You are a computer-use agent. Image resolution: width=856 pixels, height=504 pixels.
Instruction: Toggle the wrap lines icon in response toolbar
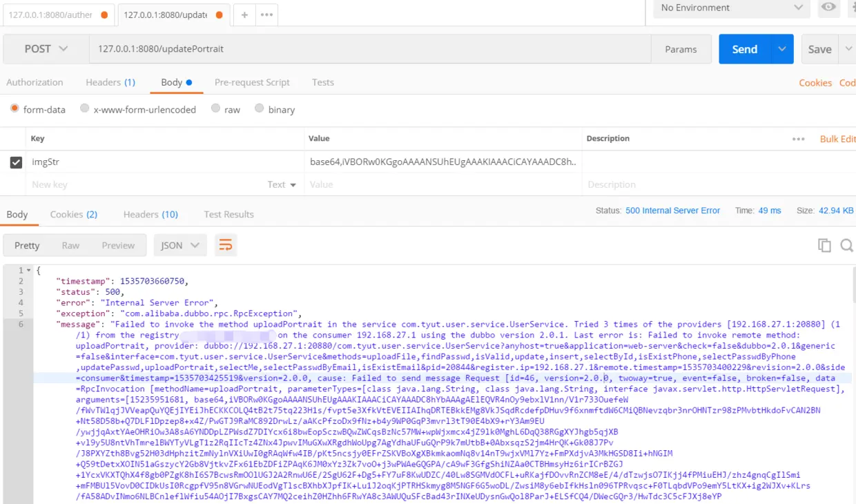click(x=225, y=245)
